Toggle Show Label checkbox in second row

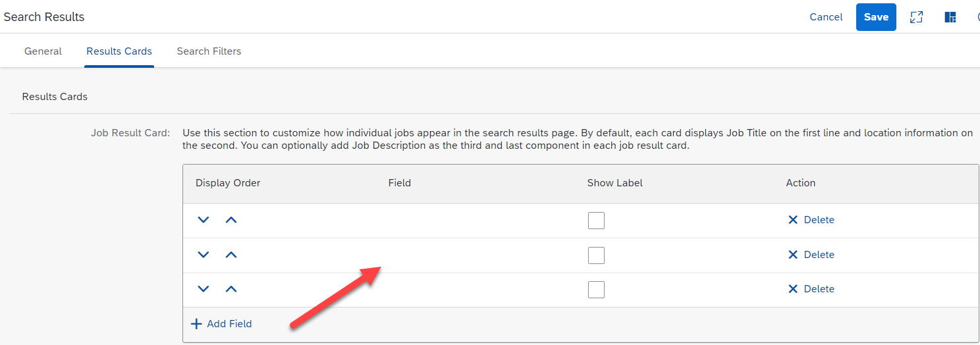(596, 255)
